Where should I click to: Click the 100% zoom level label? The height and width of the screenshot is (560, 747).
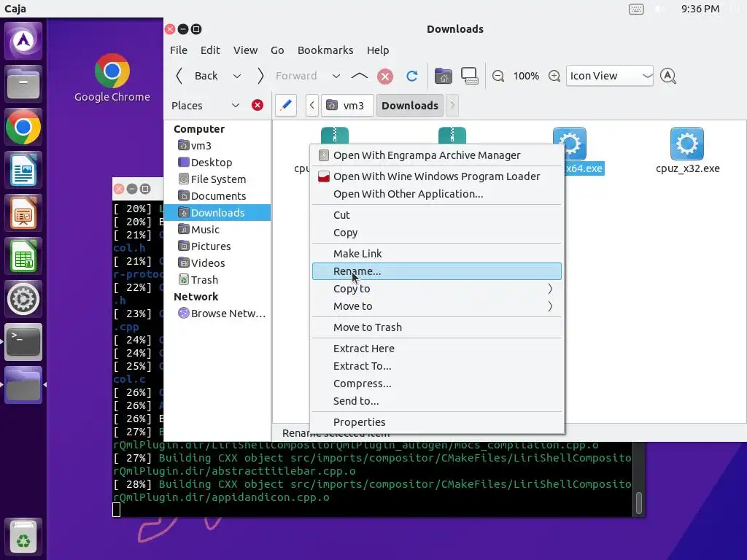[x=526, y=76]
